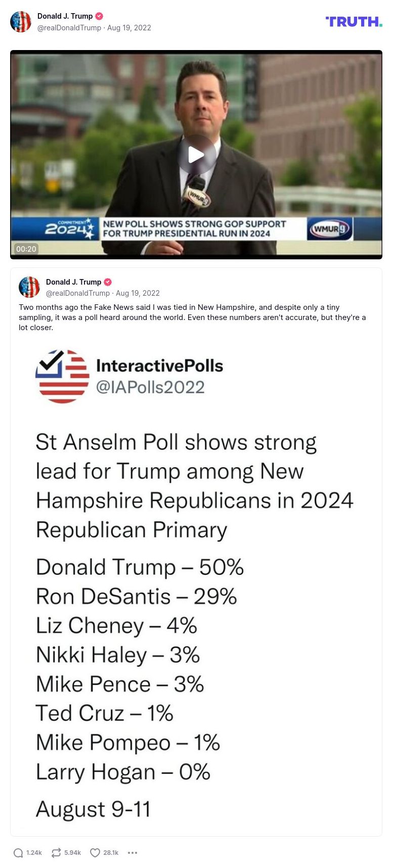Open Donald J. Trump's profile avatar

click(21, 21)
